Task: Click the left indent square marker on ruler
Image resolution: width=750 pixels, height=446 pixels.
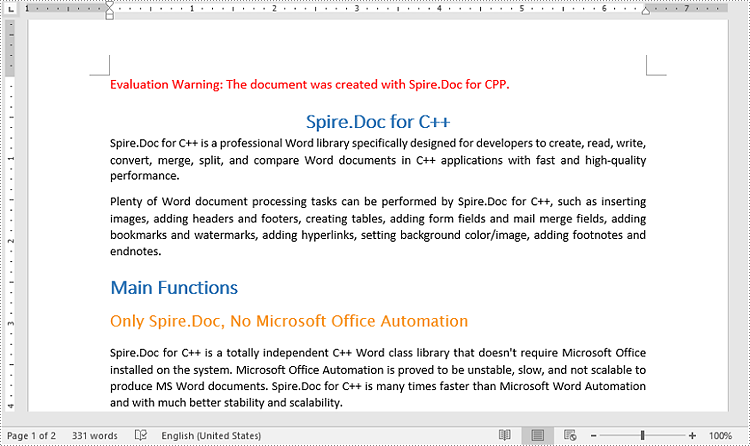Action: click(110, 17)
